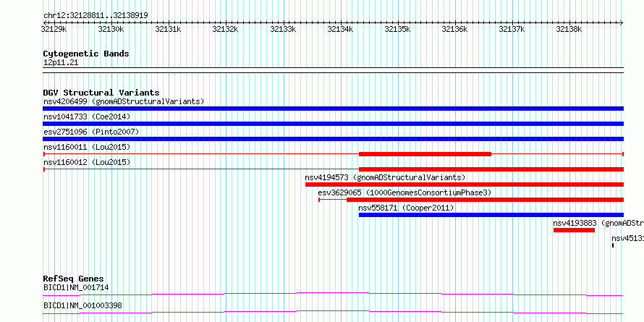The height and width of the screenshot is (322, 644).
Task: Click the black 12p11.21 cytogenetic band bar
Action: tap(333, 70)
